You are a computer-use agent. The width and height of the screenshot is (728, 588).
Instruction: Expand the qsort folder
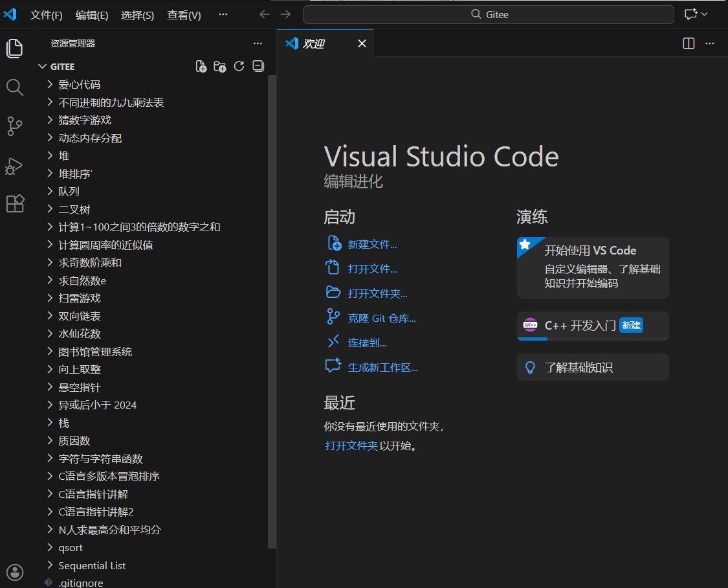point(50,548)
